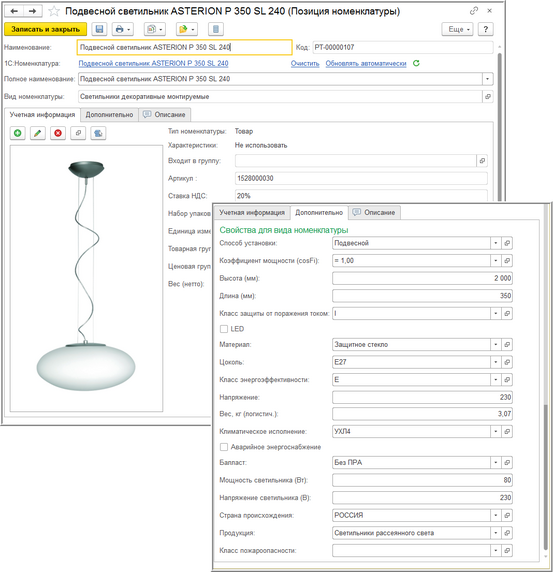Screen dimensions: 553x572
Task: Click the blue image gallery icon above the picture
Action: click(98, 133)
